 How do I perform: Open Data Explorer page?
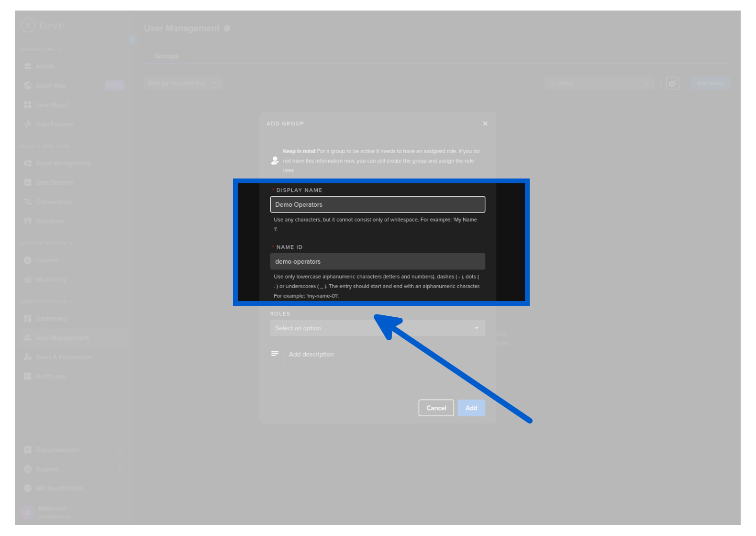tap(55, 124)
